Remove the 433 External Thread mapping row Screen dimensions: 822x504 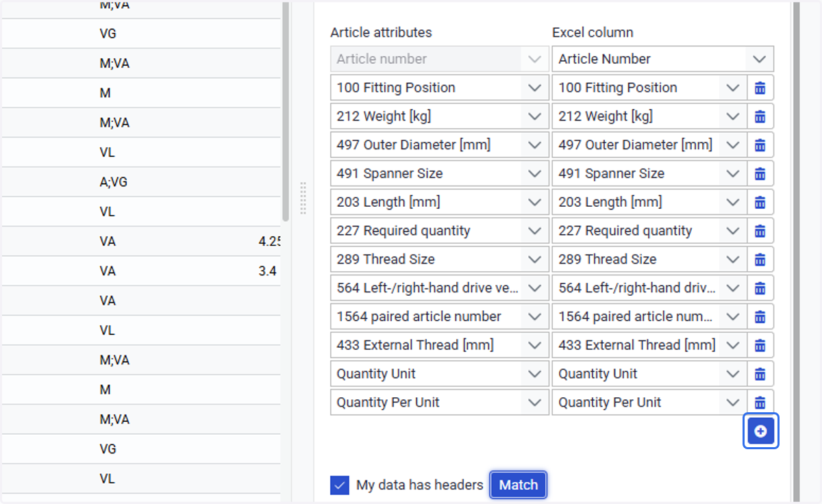point(760,345)
